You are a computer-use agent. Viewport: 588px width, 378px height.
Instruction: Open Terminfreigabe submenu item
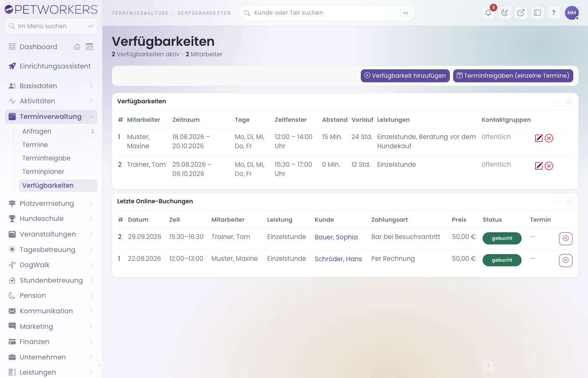coord(58,158)
